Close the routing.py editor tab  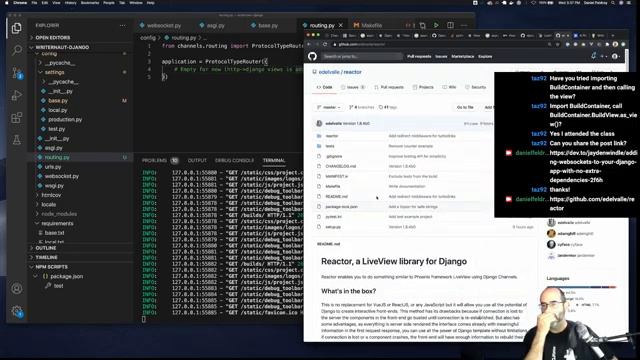tap(340, 25)
